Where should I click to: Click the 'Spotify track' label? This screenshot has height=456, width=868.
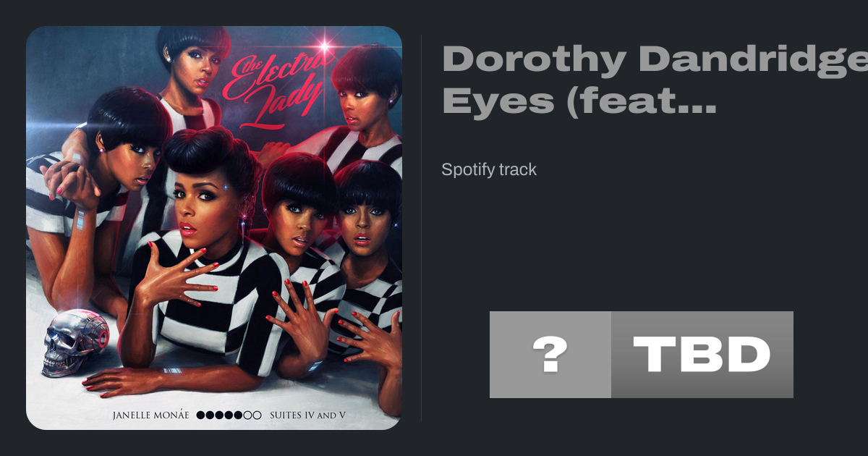(489, 170)
